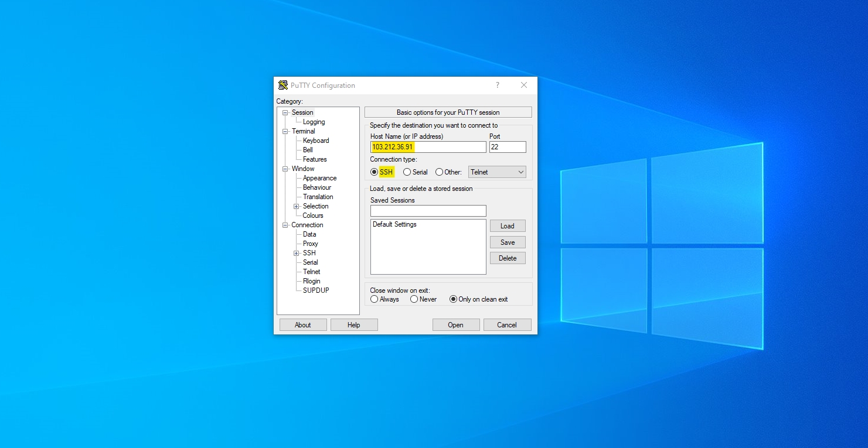
Task: Click the title bar help question mark
Action: (x=497, y=85)
